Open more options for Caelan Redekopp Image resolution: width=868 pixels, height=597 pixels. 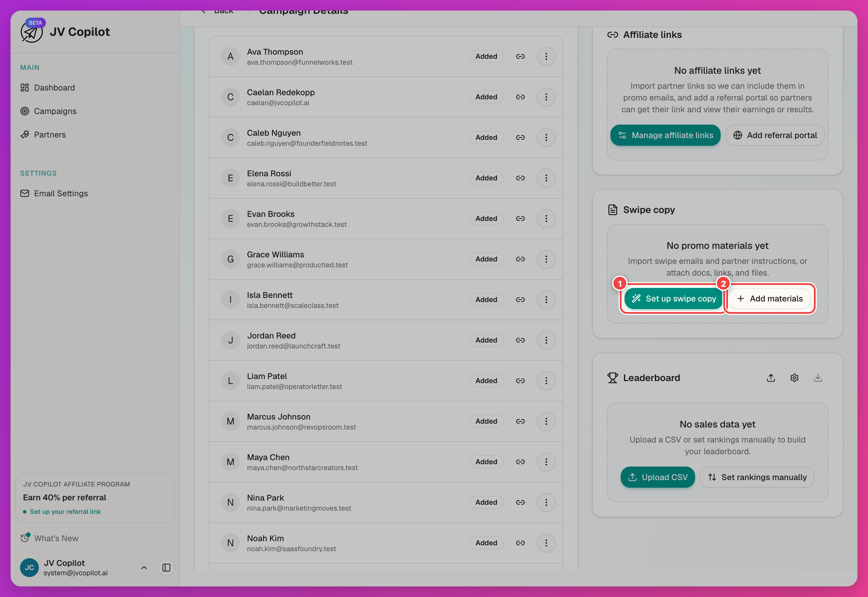pos(546,97)
